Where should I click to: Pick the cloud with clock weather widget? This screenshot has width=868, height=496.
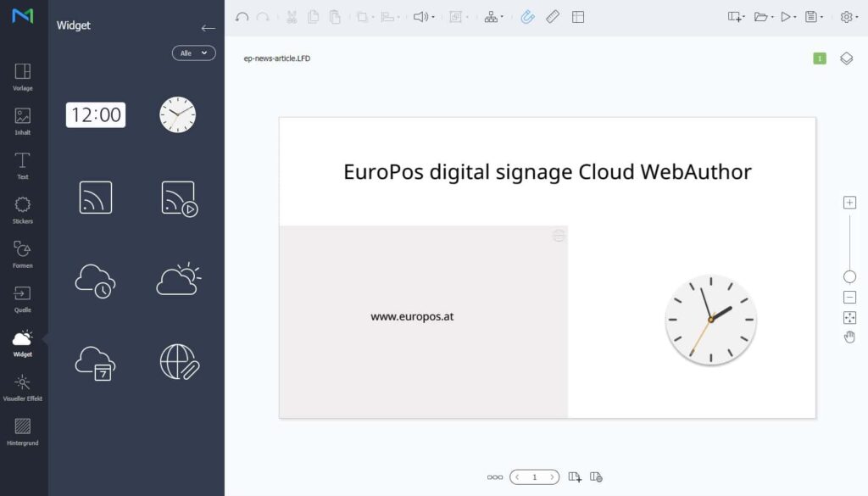95,281
